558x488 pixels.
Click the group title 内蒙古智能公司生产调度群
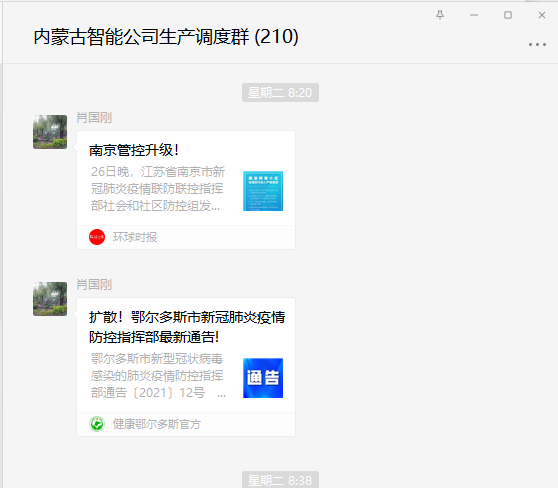tap(141, 37)
